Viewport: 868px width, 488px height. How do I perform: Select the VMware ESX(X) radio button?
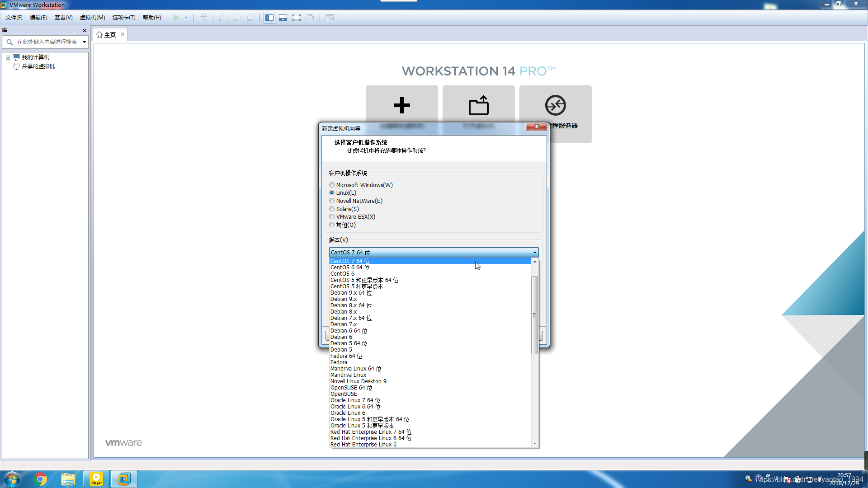click(332, 216)
